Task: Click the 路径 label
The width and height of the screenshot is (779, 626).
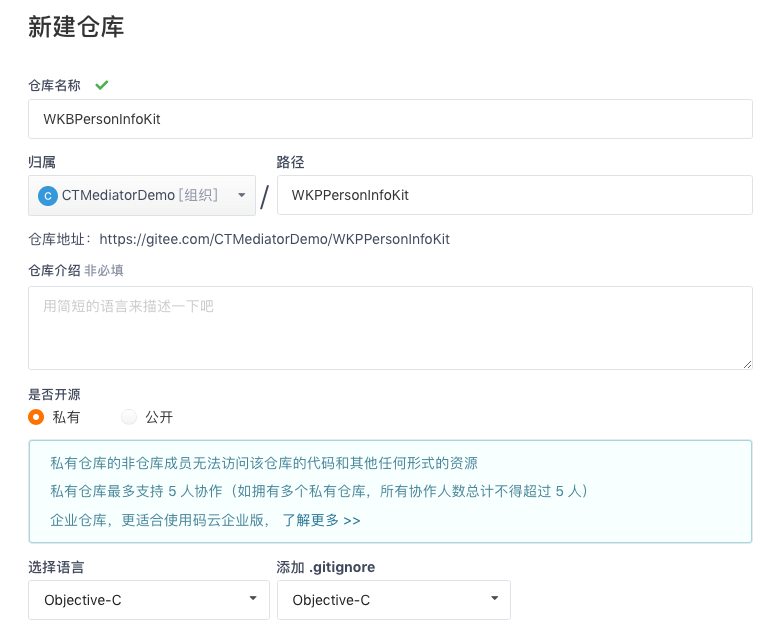Action: point(290,162)
